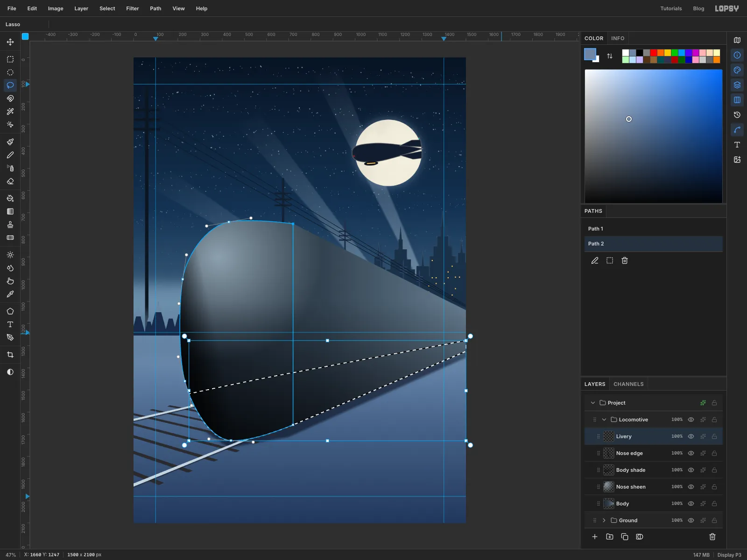Swap foreground and background colors
The height and width of the screenshot is (560, 747).
pos(610,56)
